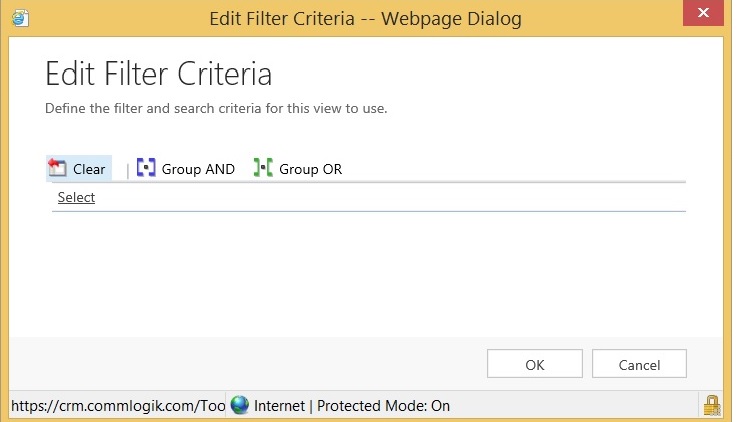Choose the Group OR label
Screen dimensions: 737x422
click(310, 169)
